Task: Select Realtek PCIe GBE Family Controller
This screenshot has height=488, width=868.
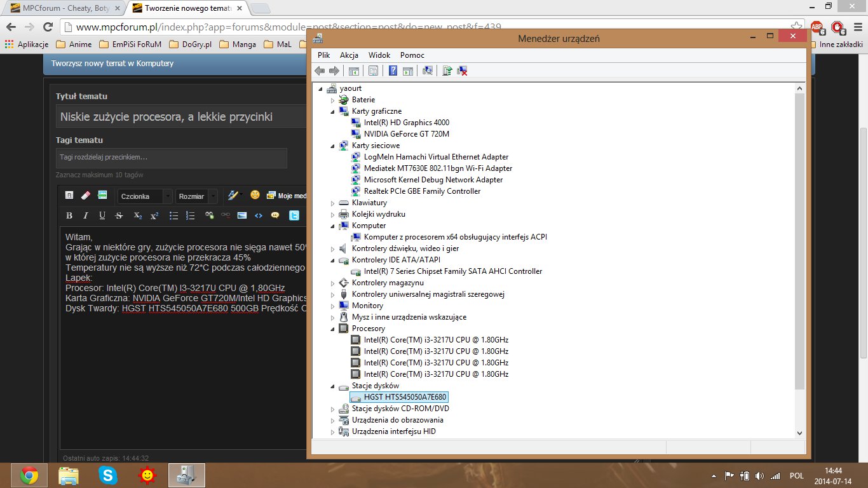Action: click(x=422, y=191)
